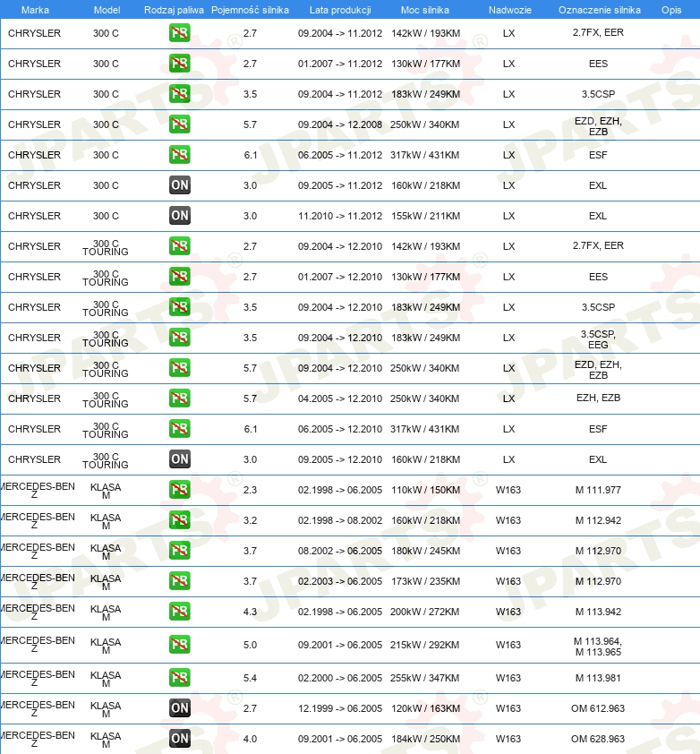
Task: Click displacement '4.3' in Mercedes row
Action: [x=250, y=612]
